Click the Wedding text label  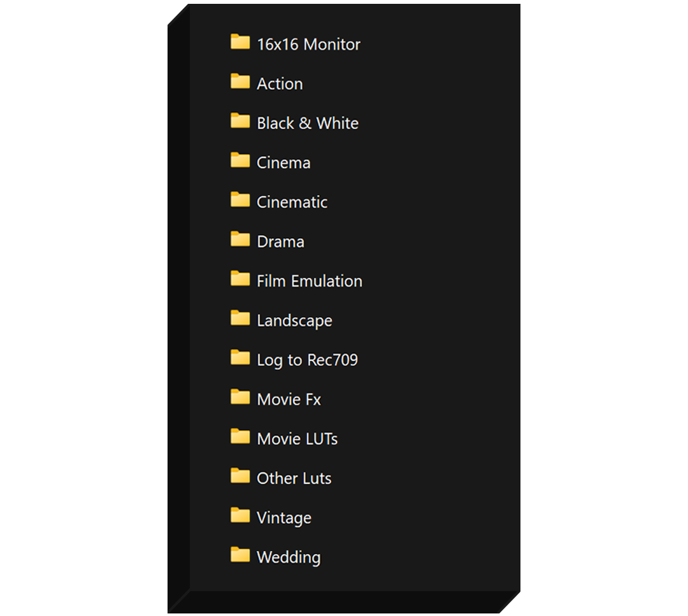288,557
